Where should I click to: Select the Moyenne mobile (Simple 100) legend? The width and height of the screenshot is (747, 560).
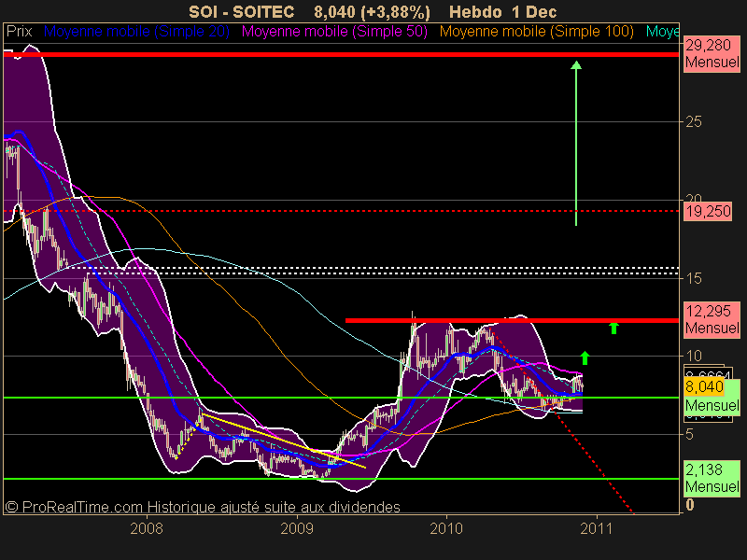pyautogui.click(x=536, y=32)
